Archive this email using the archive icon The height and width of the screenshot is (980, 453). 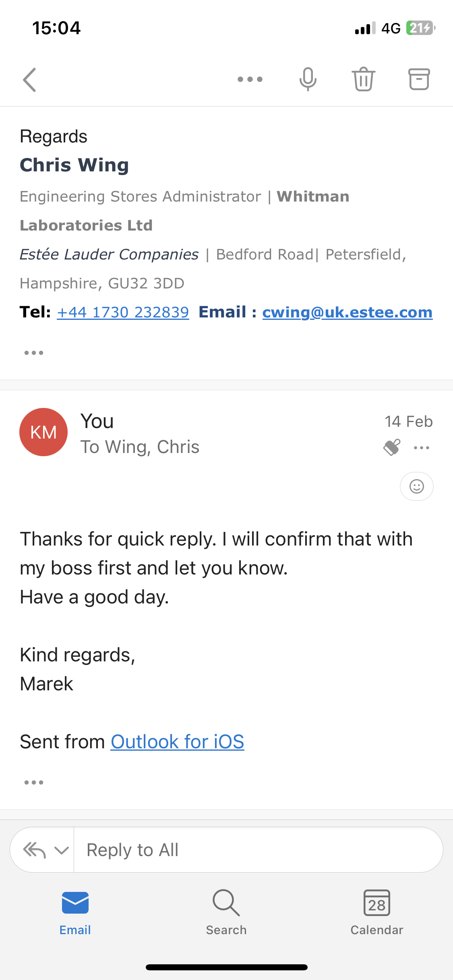coord(419,79)
